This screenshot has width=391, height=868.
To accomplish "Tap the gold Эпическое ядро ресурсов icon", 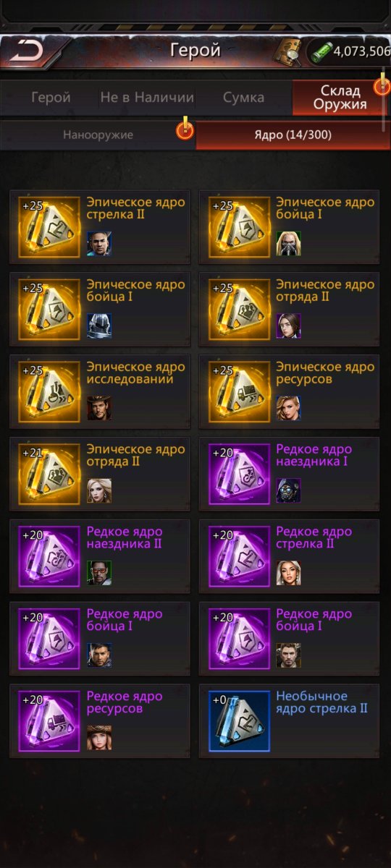I will [238, 391].
